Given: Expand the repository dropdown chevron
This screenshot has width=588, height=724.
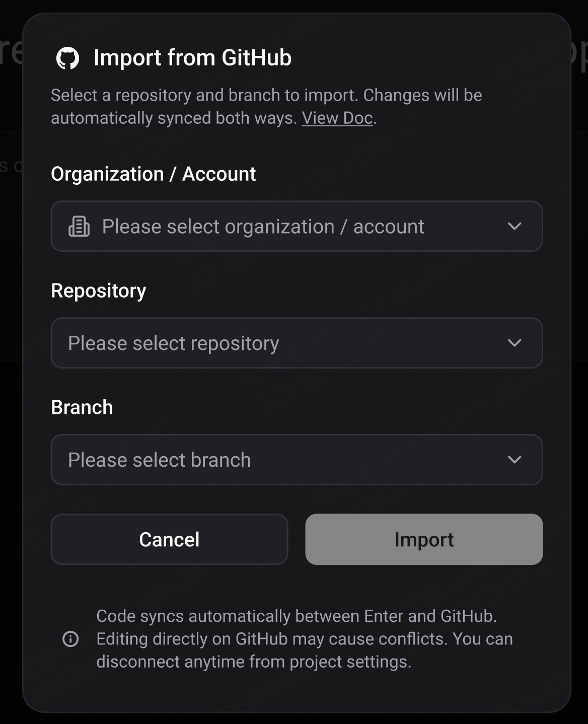Looking at the screenshot, I should (x=514, y=343).
